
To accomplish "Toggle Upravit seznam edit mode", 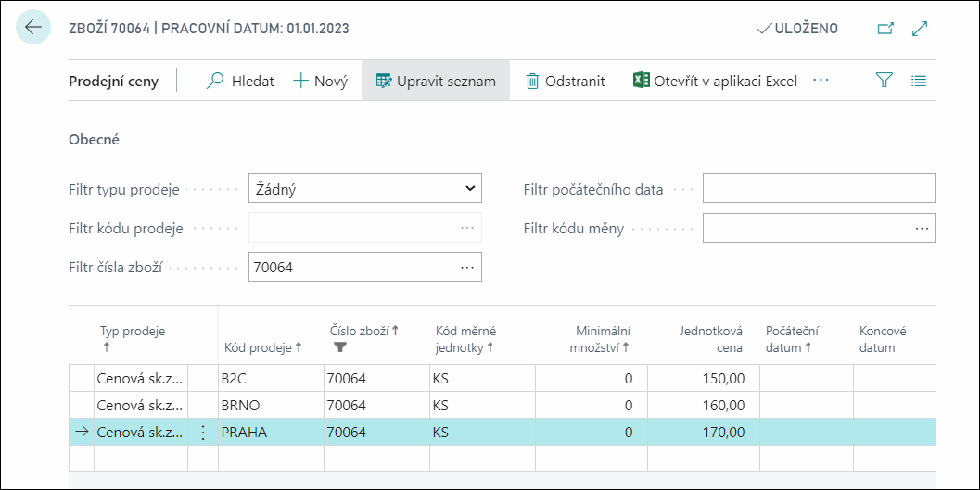I will (436, 82).
